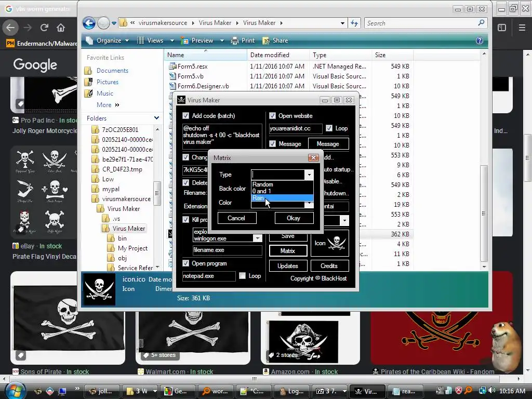
Task: Toggle the Loop checkbox beside website field
Action: [329, 128]
